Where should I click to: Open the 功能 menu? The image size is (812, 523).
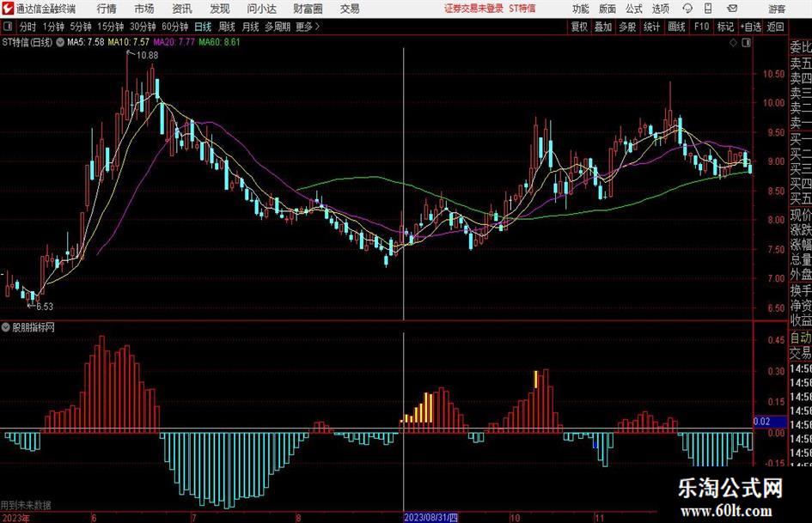(x=581, y=9)
